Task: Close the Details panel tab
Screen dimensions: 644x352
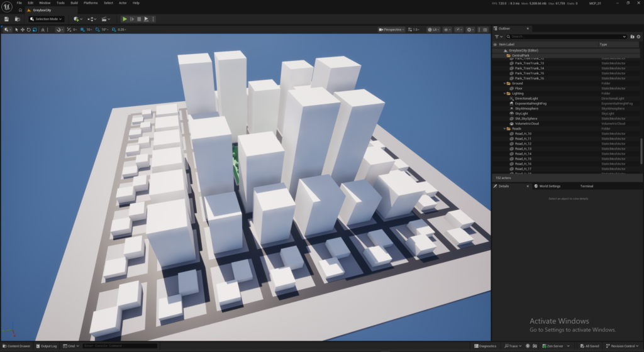Action: point(528,186)
